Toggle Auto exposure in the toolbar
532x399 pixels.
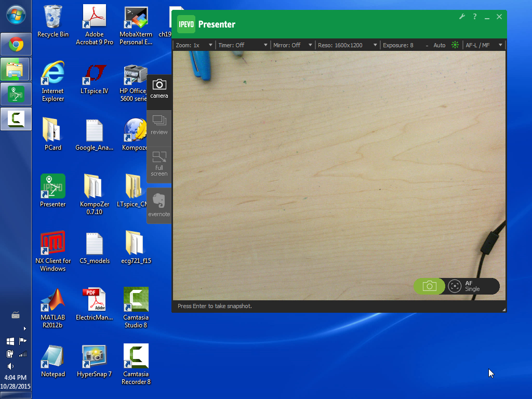coord(440,45)
